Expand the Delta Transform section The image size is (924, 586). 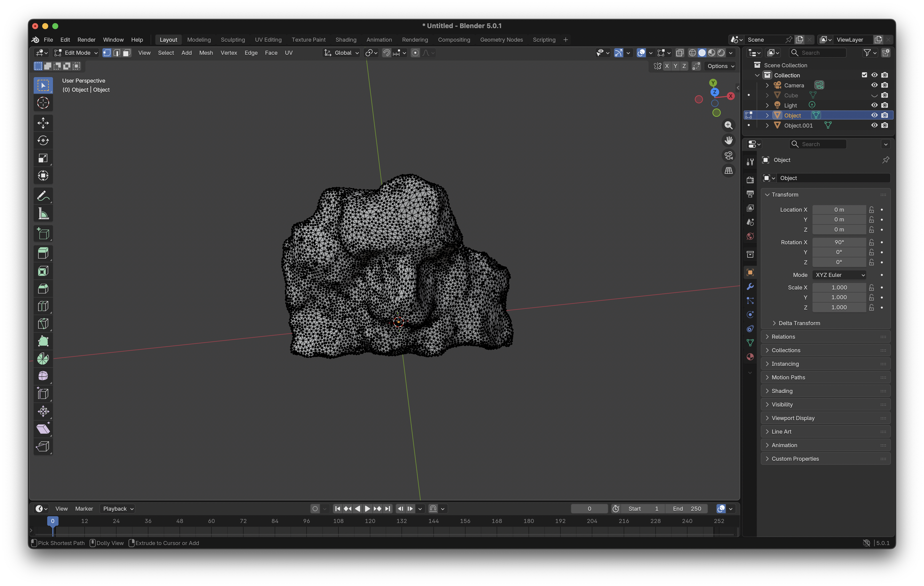pyautogui.click(x=799, y=323)
